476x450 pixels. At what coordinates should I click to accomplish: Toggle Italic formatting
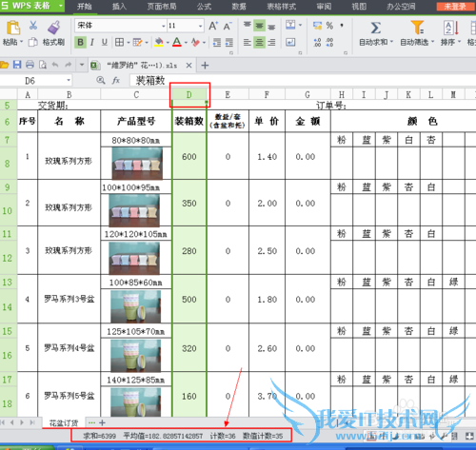pyautogui.click(x=92, y=42)
